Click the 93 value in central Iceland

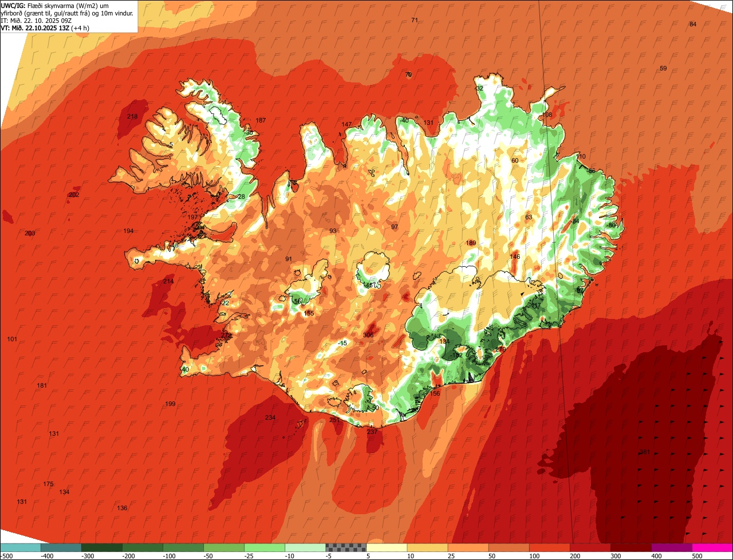[333, 231]
